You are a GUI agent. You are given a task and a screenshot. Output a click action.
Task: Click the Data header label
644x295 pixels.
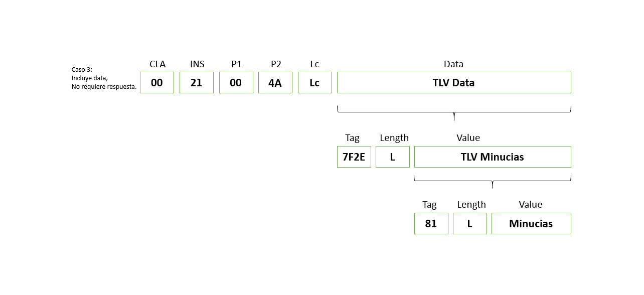click(453, 64)
